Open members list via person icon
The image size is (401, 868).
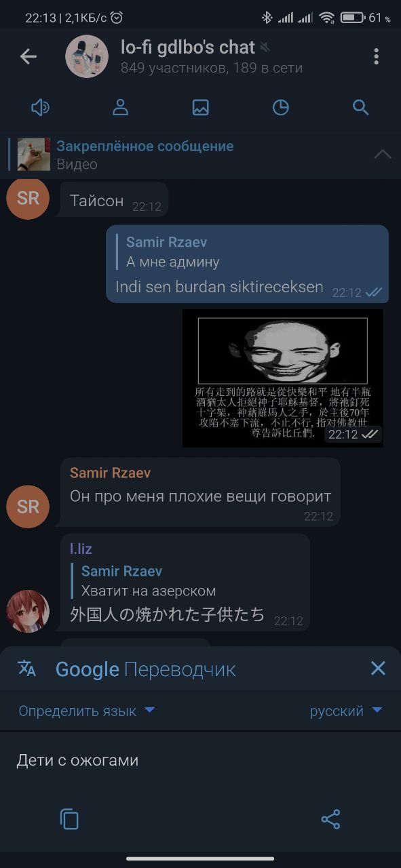pyautogui.click(x=121, y=107)
